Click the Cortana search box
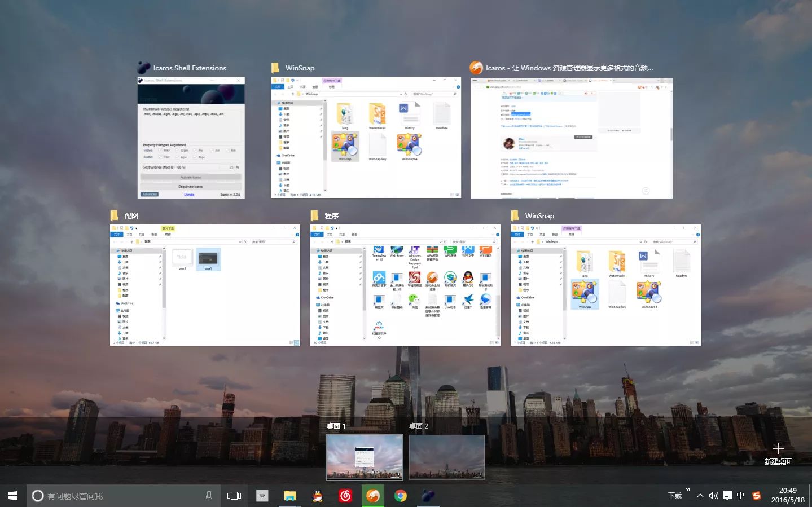Viewport: 812px width, 507px height. pos(122,496)
